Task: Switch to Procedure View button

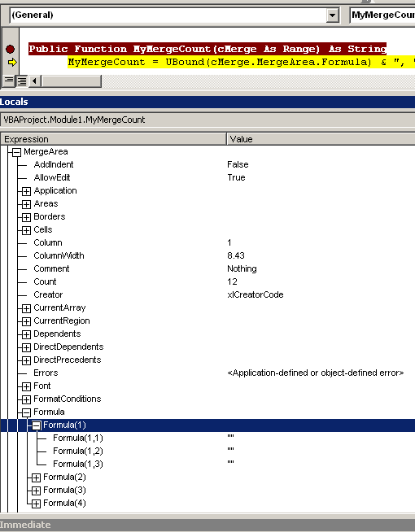Action: tap(9, 81)
